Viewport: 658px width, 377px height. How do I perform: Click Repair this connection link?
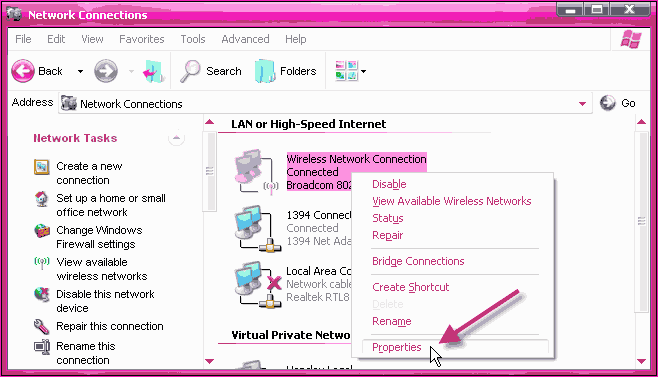pos(110,326)
